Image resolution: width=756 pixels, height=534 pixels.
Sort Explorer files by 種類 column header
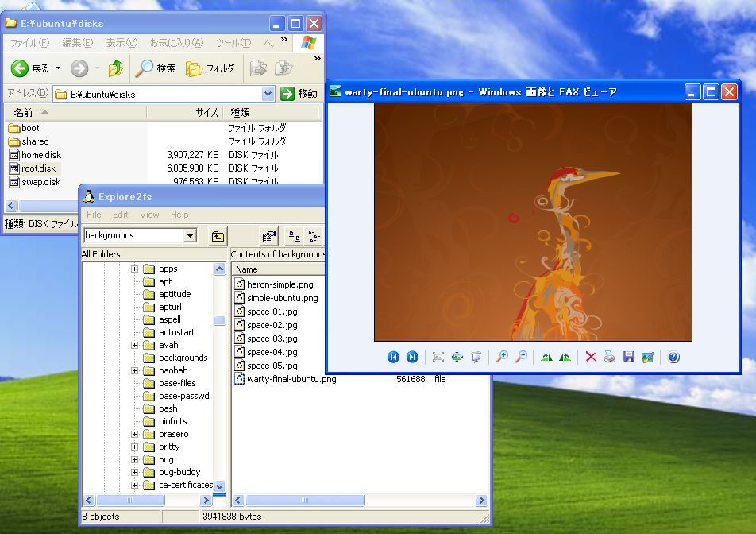[271, 112]
